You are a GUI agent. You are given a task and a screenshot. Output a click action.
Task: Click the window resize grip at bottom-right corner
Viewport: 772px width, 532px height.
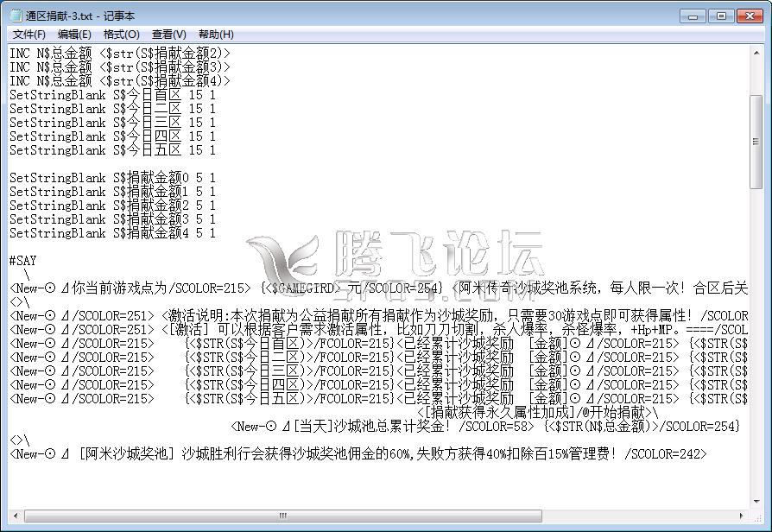[x=757, y=516]
